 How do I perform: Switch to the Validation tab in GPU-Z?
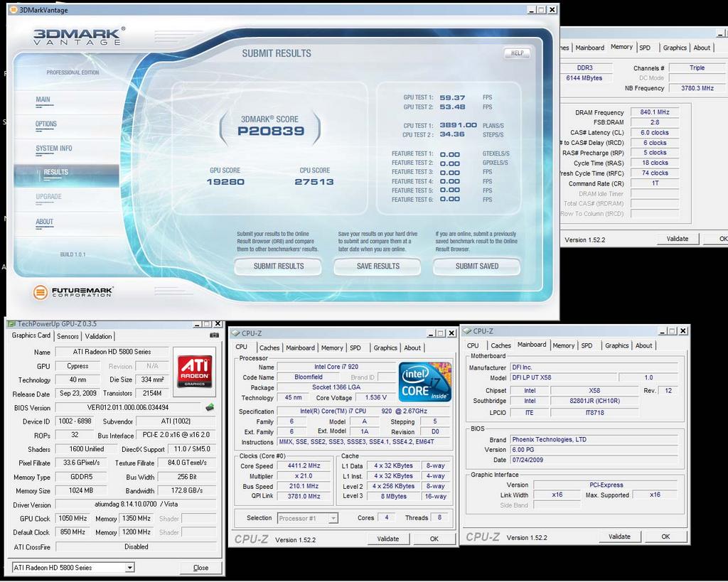click(x=98, y=336)
